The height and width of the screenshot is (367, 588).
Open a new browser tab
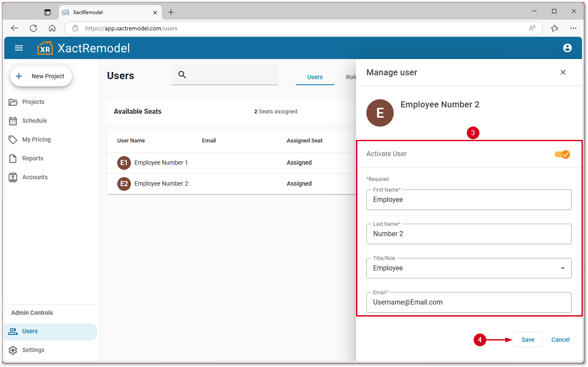pos(171,12)
